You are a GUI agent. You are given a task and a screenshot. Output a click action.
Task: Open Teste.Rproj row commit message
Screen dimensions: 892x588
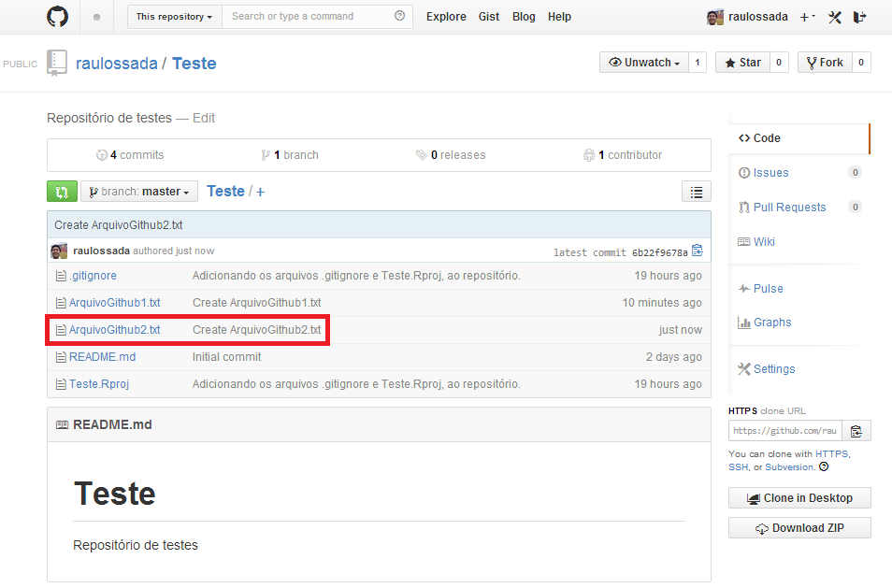(356, 384)
